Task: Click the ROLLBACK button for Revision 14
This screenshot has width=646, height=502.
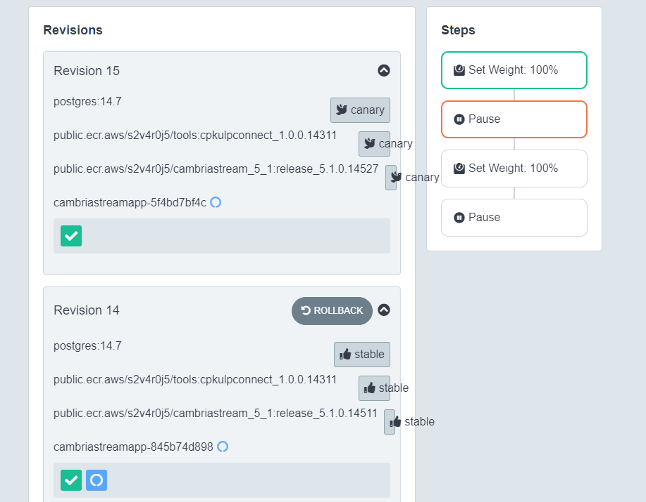Action: click(332, 311)
